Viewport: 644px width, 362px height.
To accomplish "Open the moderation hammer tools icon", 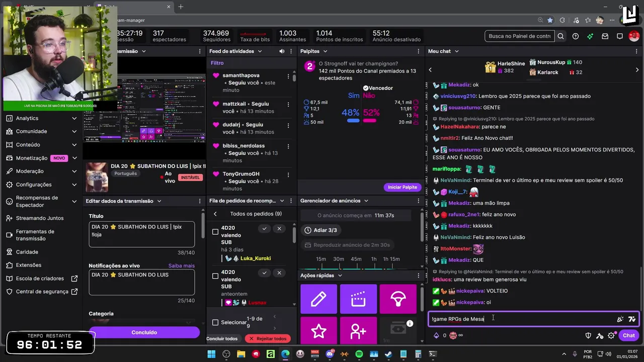I will pyautogui.click(x=600, y=335).
